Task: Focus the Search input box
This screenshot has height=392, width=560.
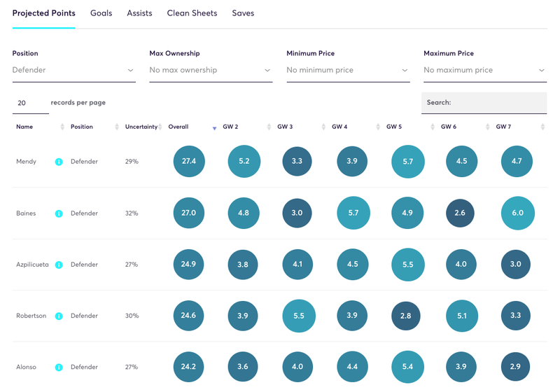Action: [x=484, y=103]
